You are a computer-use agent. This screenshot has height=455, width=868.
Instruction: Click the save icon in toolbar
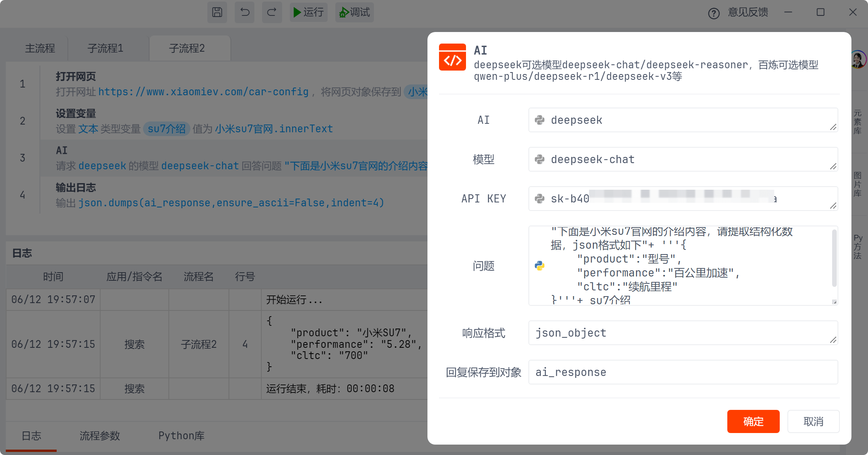pos(217,12)
